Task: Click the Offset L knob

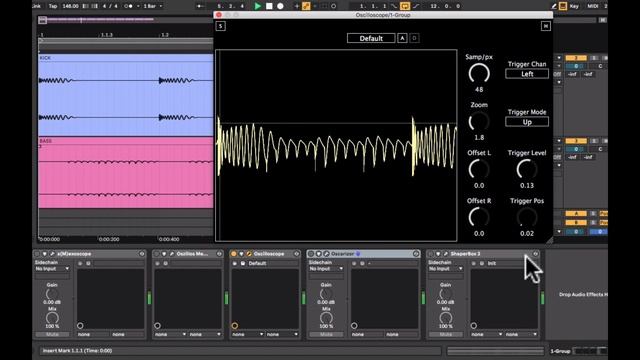Action: (x=479, y=169)
